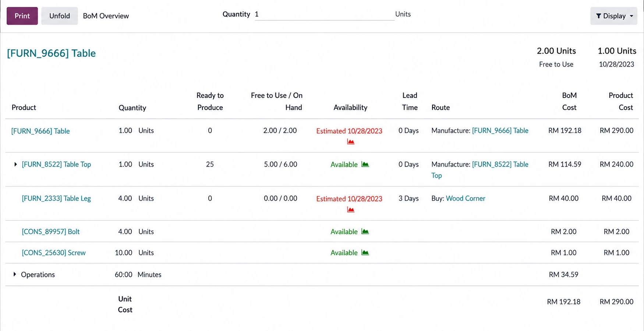Viewport: 644px width, 331px height.
Task: Click the Unfold button
Action: [x=60, y=16]
